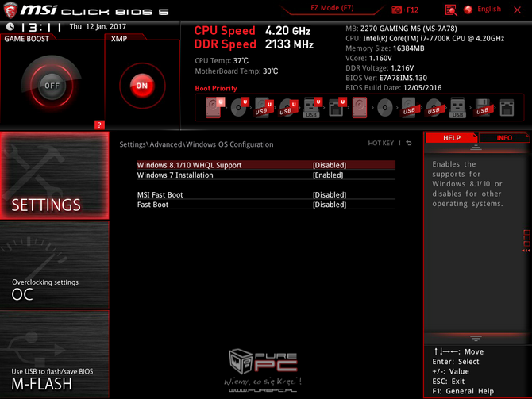This screenshot has width=532, height=399.
Task: Click the scroll-down handle below the help text
Action: tap(476, 339)
